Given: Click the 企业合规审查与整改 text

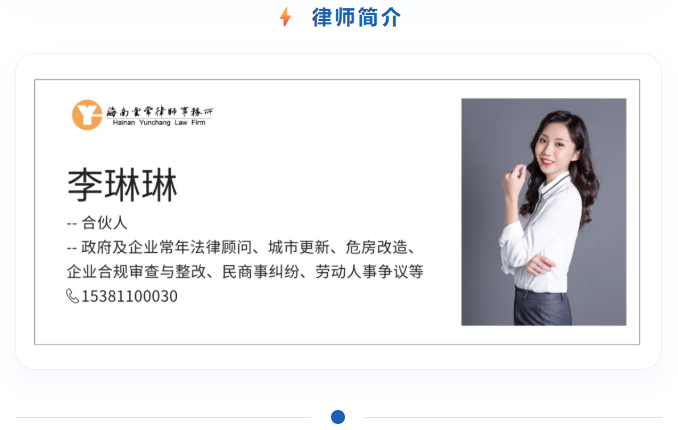Looking at the screenshot, I should click(136, 272).
